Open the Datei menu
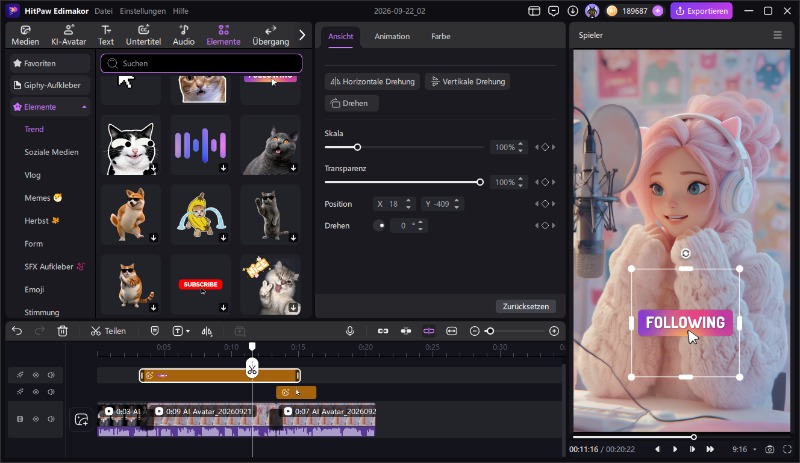The image size is (800, 463). coord(103,11)
